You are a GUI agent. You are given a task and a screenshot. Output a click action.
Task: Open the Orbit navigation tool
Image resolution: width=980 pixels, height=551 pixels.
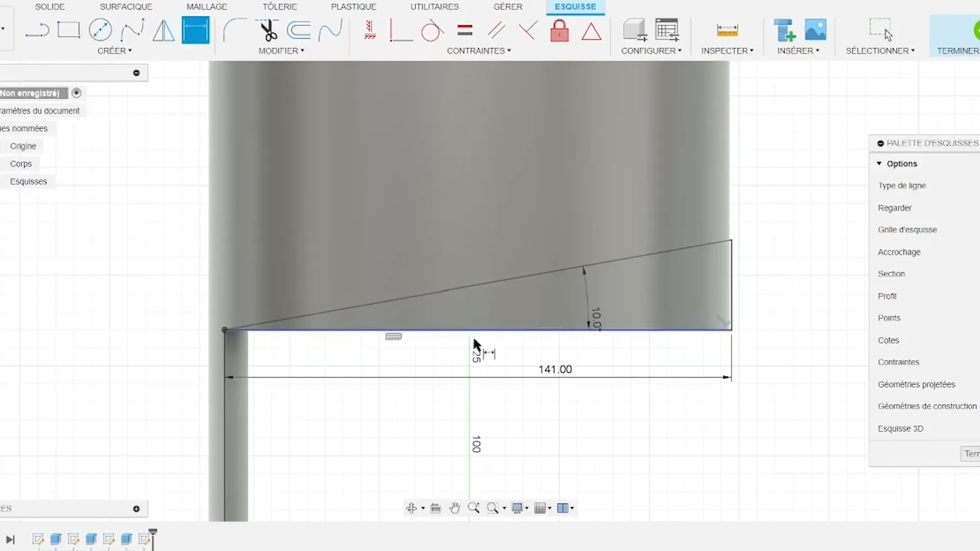[x=411, y=508]
